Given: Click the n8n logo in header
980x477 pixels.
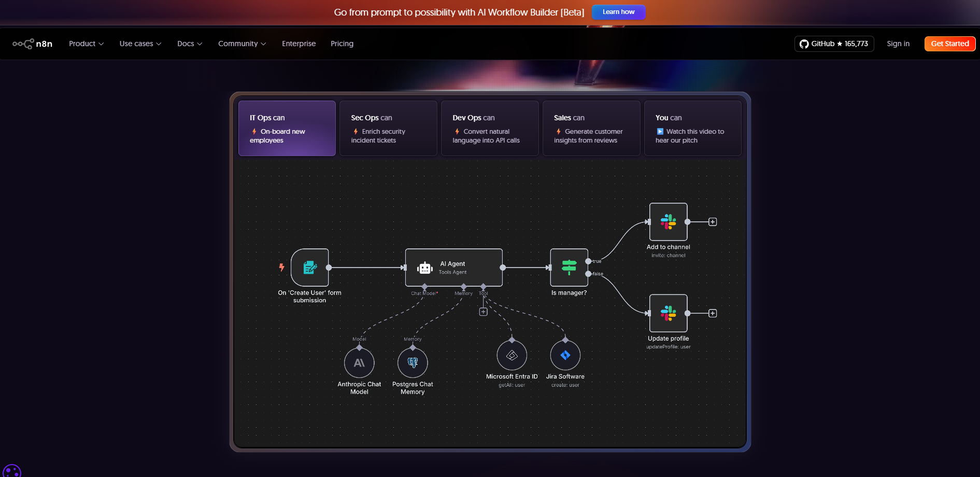Looking at the screenshot, I should (x=32, y=44).
